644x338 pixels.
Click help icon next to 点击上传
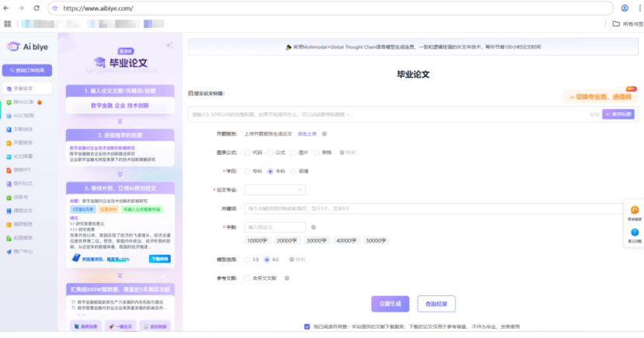[x=324, y=134]
